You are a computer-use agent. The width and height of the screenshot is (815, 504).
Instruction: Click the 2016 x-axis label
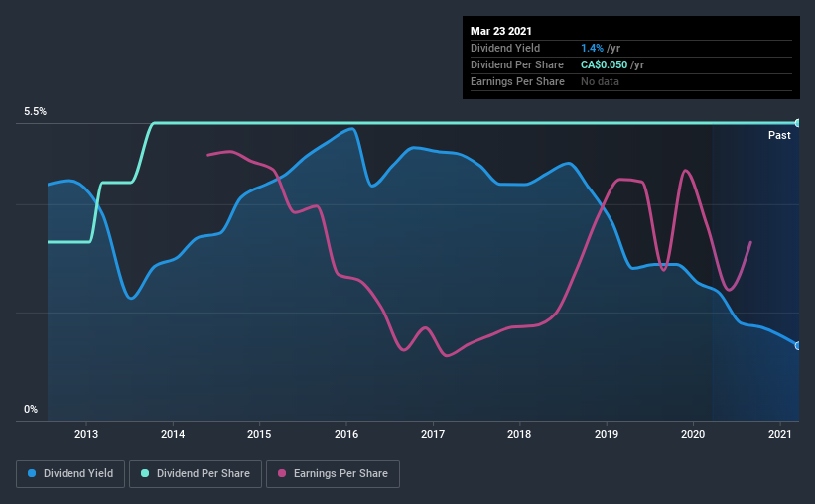pyautogui.click(x=346, y=434)
